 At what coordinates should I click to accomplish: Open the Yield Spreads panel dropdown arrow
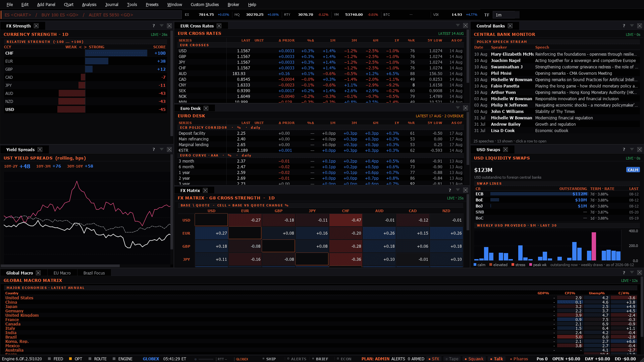(162, 149)
